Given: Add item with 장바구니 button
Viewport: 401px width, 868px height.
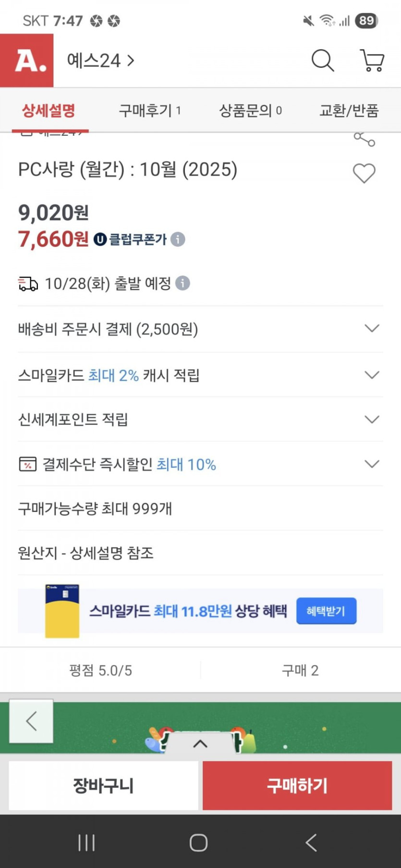Looking at the screenshot, I should point(103,785).
